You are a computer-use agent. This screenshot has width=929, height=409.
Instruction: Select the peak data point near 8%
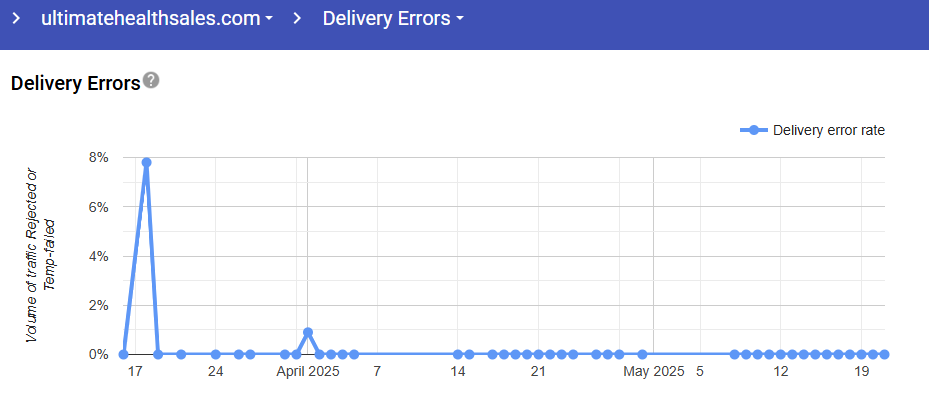click(146, 162)
